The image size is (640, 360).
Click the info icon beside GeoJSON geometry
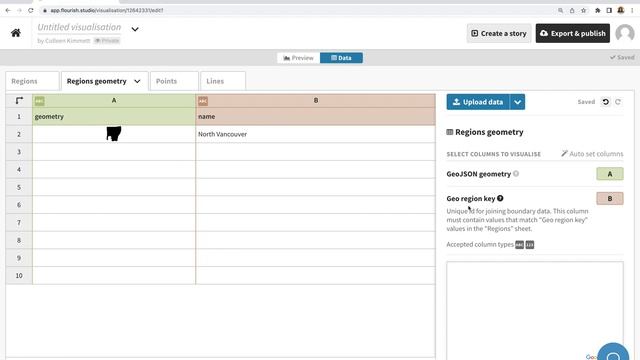(516, 173)
